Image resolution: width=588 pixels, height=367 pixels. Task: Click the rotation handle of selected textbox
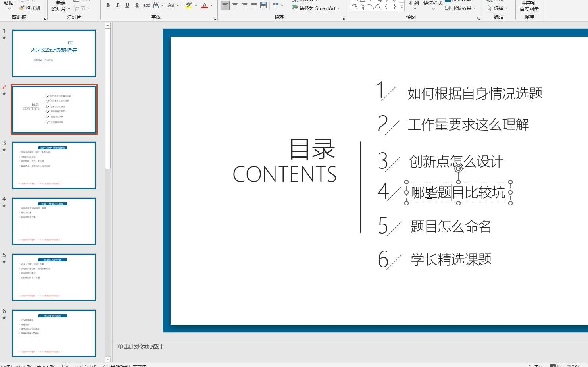[x=459, y=168]
